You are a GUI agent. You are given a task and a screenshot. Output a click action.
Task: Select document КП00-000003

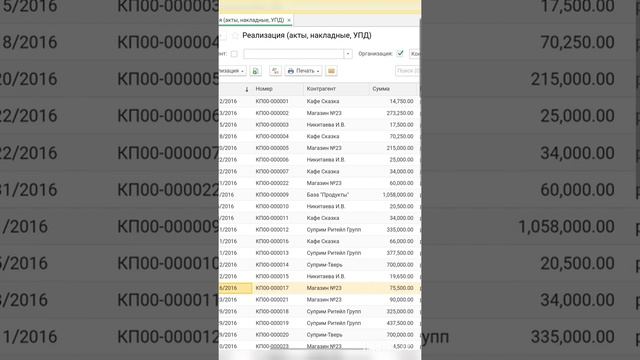point(272,125)
